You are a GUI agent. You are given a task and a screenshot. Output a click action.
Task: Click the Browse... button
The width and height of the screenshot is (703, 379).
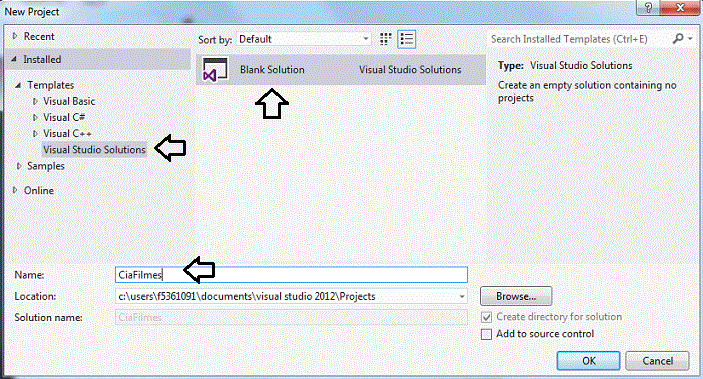coord(516,296)
